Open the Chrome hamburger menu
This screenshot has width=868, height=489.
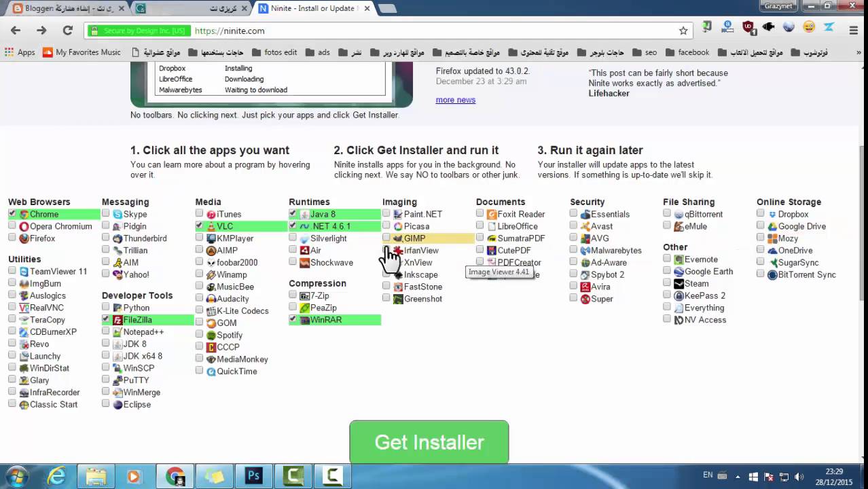point(854,31)
